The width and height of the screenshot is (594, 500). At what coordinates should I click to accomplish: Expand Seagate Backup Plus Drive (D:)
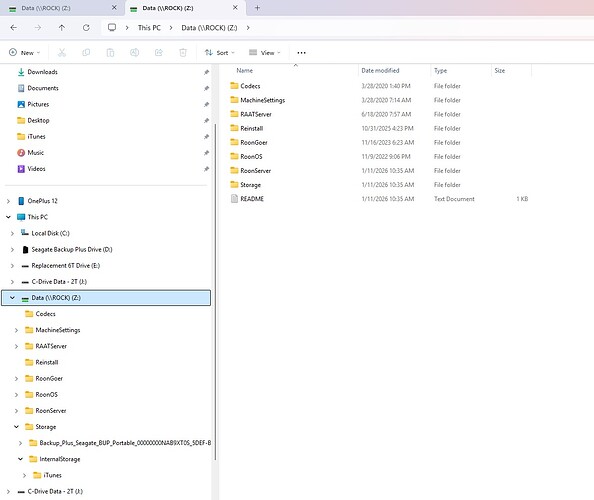(12, 250)
